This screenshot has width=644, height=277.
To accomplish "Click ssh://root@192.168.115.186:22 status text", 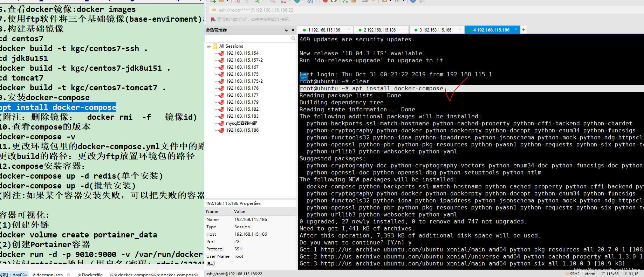I will [x=234, y=274].
